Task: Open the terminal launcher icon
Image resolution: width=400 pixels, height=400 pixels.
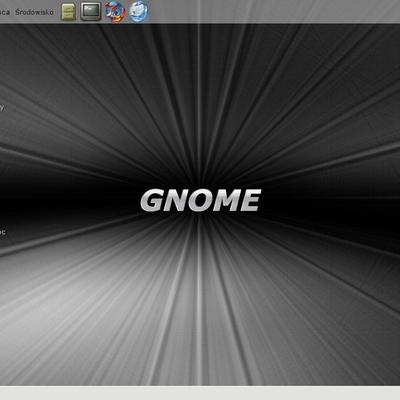Action: [91, 11]
